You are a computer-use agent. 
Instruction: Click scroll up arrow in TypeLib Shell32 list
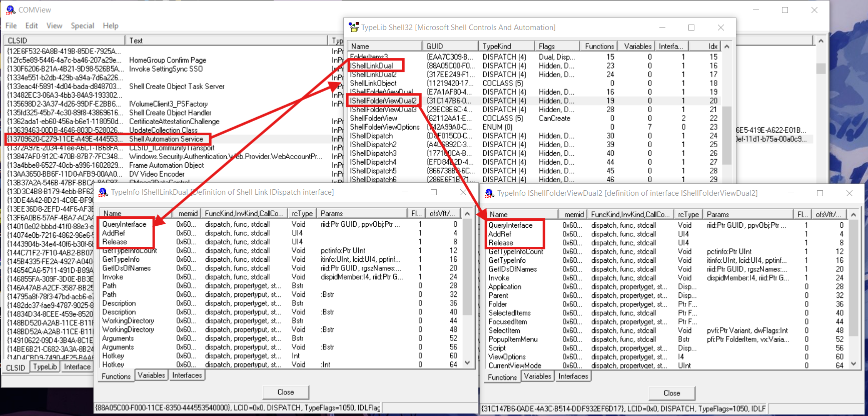[x=727, y=47]
